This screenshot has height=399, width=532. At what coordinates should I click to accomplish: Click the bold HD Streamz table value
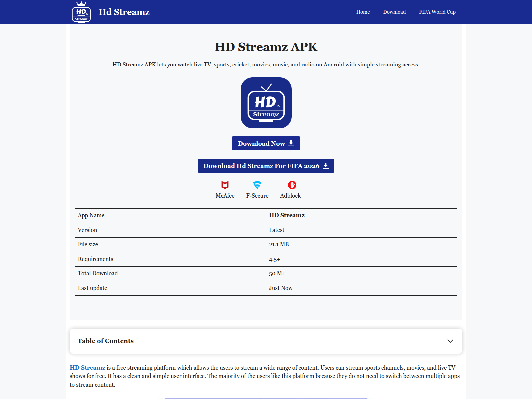pyautogui.click(x=287, y=215)
